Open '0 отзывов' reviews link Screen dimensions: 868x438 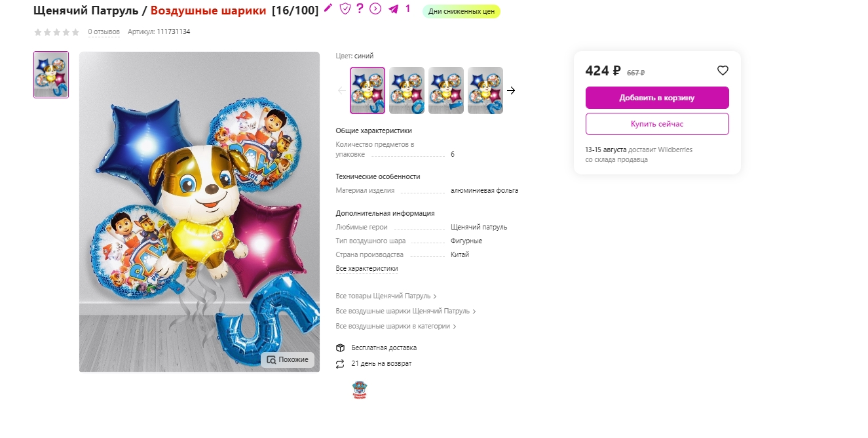click(104, 31)
